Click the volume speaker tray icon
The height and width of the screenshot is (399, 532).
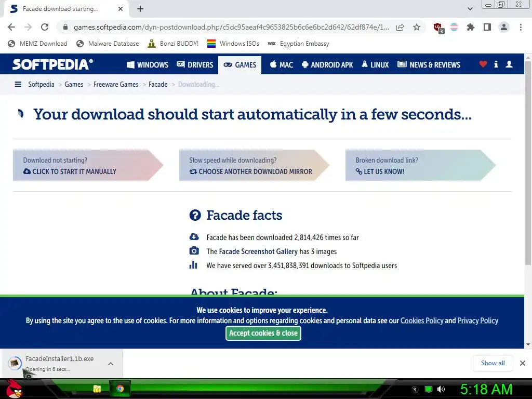441,389
